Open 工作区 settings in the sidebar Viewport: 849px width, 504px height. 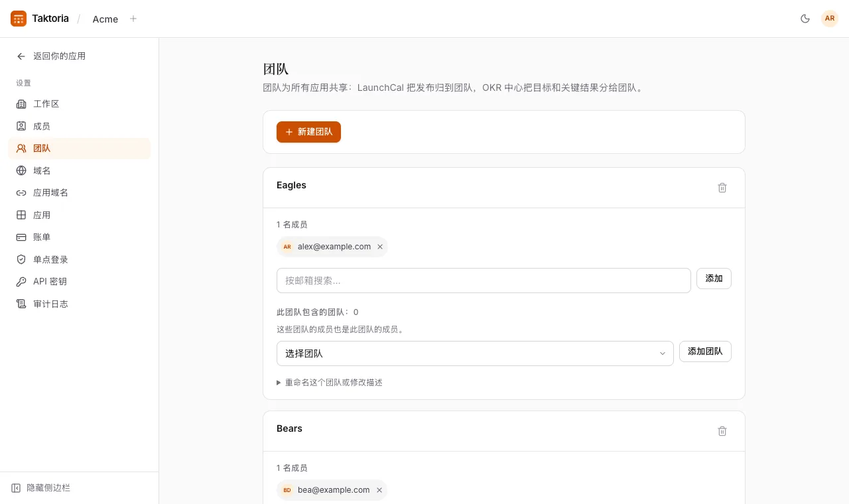click(80, 104)
